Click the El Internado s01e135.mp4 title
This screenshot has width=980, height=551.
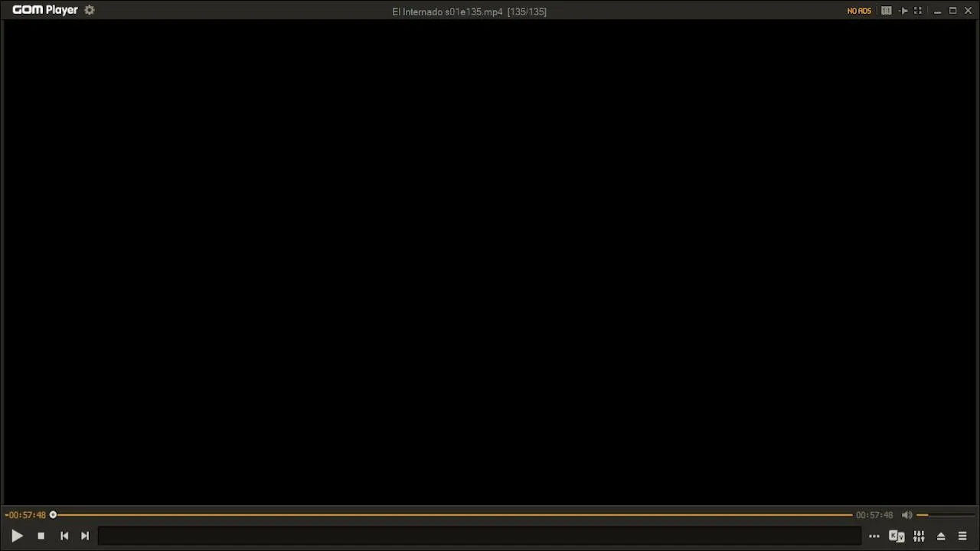point(447,11)
